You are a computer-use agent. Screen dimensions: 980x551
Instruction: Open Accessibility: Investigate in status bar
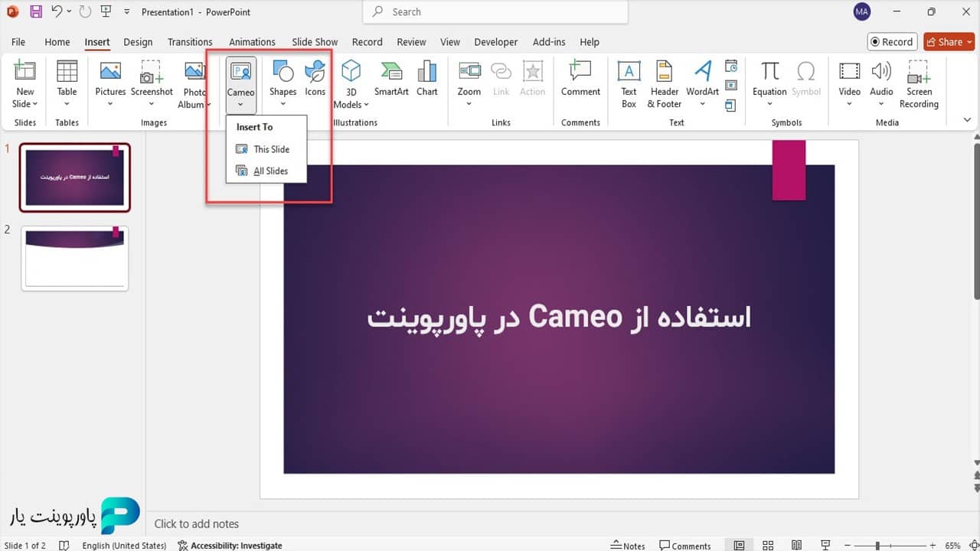[230, 545]
